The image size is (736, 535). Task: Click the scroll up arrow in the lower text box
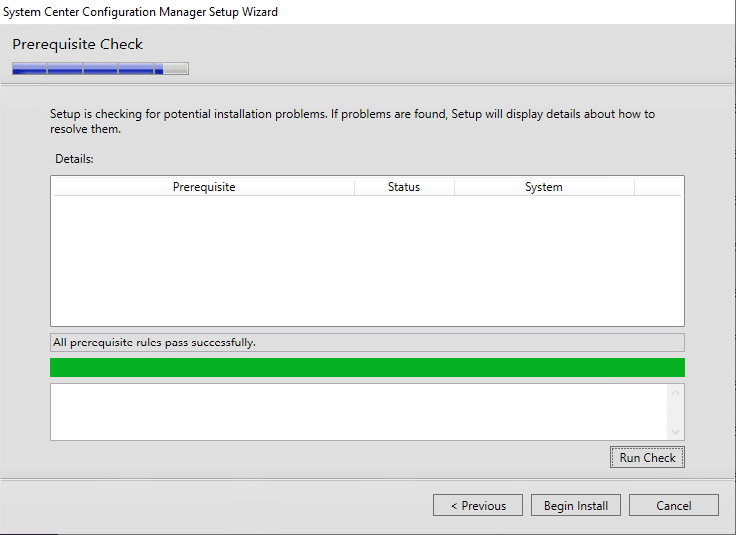676,393
